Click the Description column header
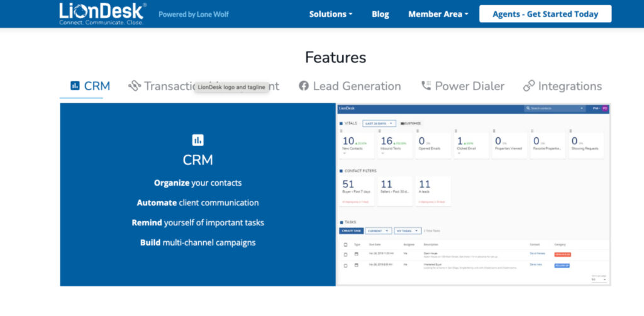Image resolution: width=644 pixels, height=316 pixels. coord(431,244)
